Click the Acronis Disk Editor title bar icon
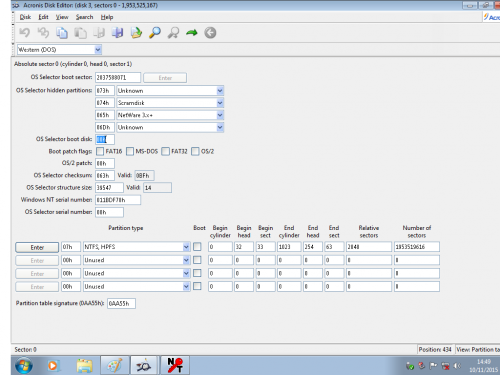The width and height of the screenshot is (500, 375). (16, 5)
